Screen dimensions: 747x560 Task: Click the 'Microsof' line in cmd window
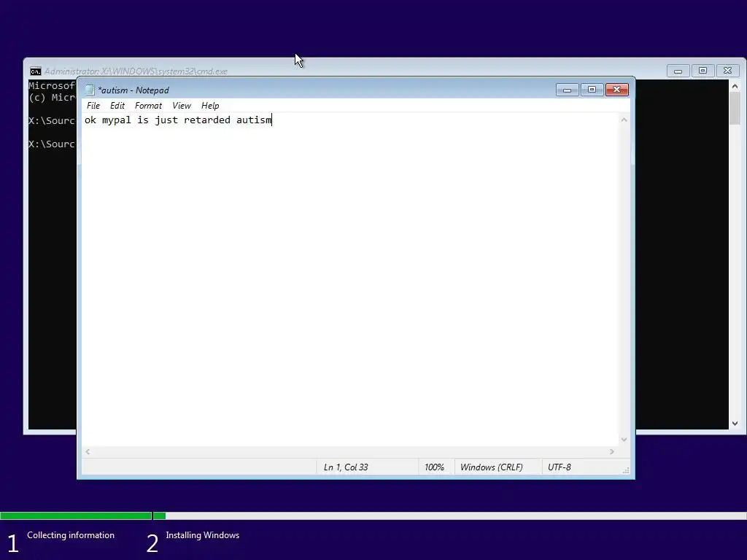pos(52,86)
